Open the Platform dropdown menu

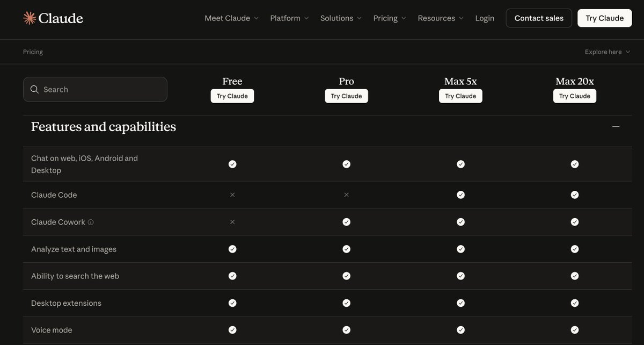[290, 18]
